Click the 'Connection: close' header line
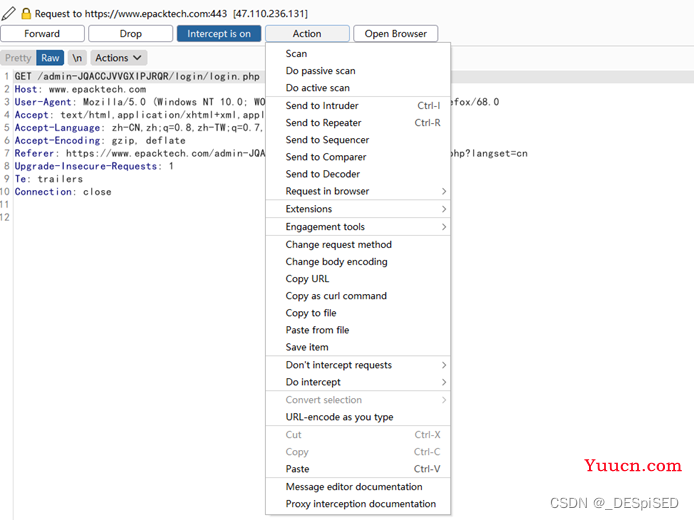The height and width of the screenshot is (520, 694). click(63, 192)
